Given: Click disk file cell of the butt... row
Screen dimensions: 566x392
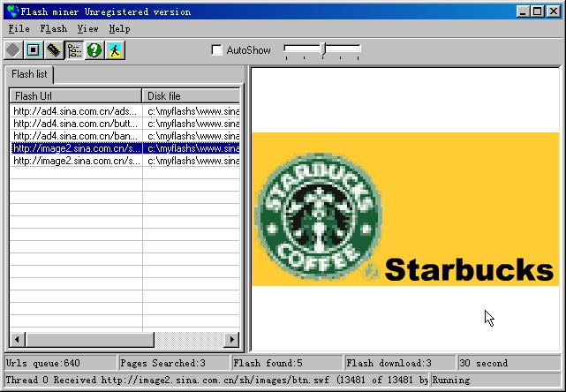Looking at the screenshot, I should [x=192, y=124].
